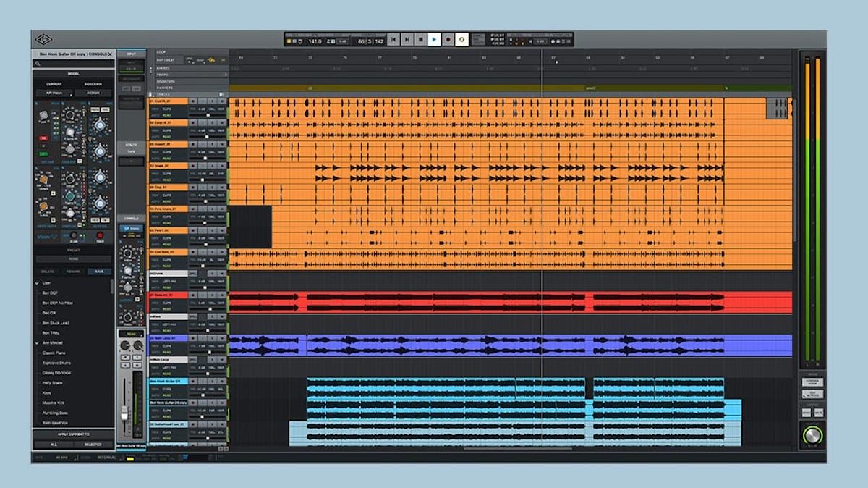Screen dimensions: 868x488
Task: Click the SAVE preset button
Action: (x=100, y=272)
